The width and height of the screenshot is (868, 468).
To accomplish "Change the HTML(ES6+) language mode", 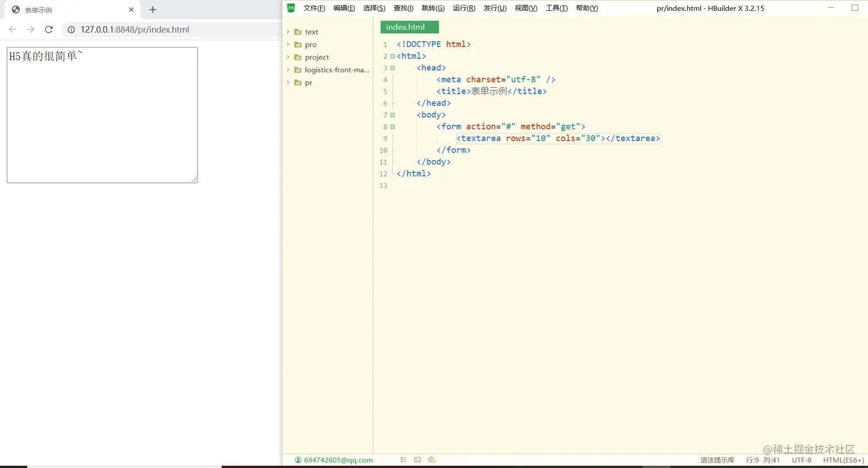I will point(843,460).
